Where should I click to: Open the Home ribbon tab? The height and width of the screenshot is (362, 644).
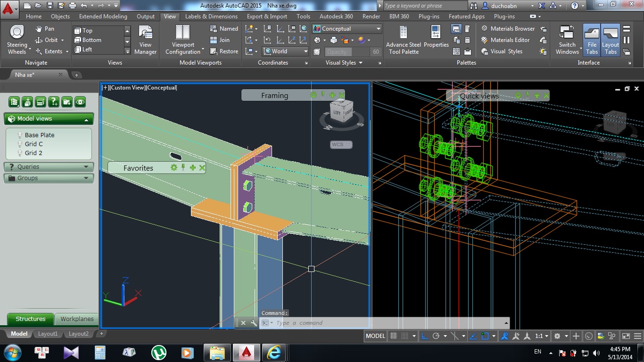[33, 16]
